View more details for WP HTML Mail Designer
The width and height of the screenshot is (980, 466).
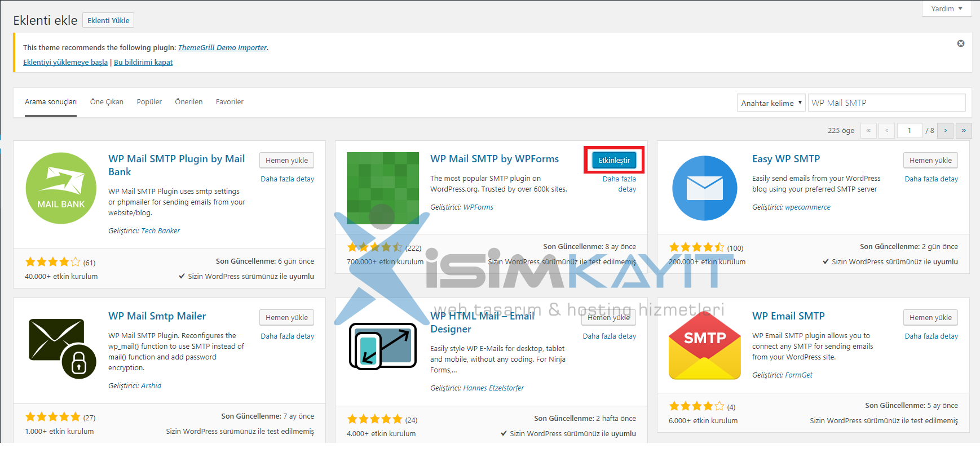[609, 336]
